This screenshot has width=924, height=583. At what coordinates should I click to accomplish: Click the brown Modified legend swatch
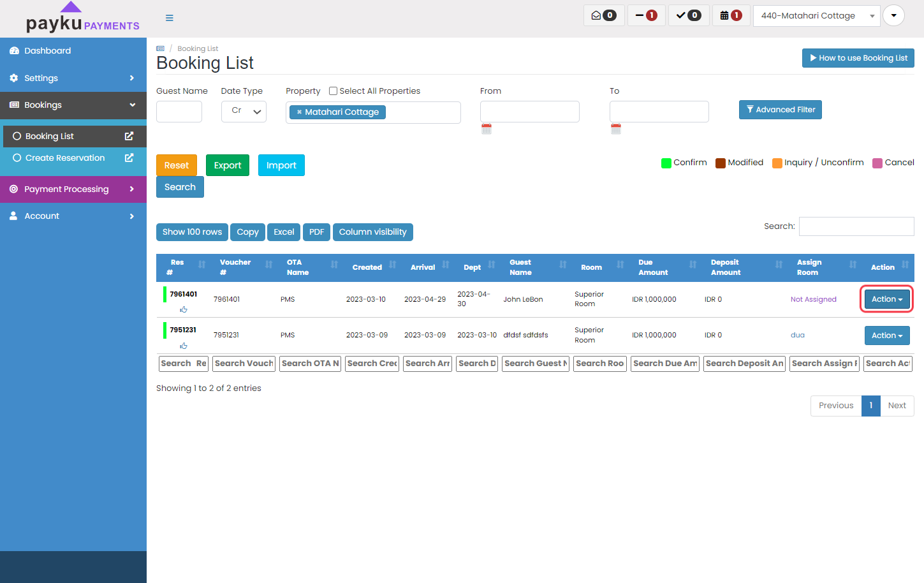point(721,163)
